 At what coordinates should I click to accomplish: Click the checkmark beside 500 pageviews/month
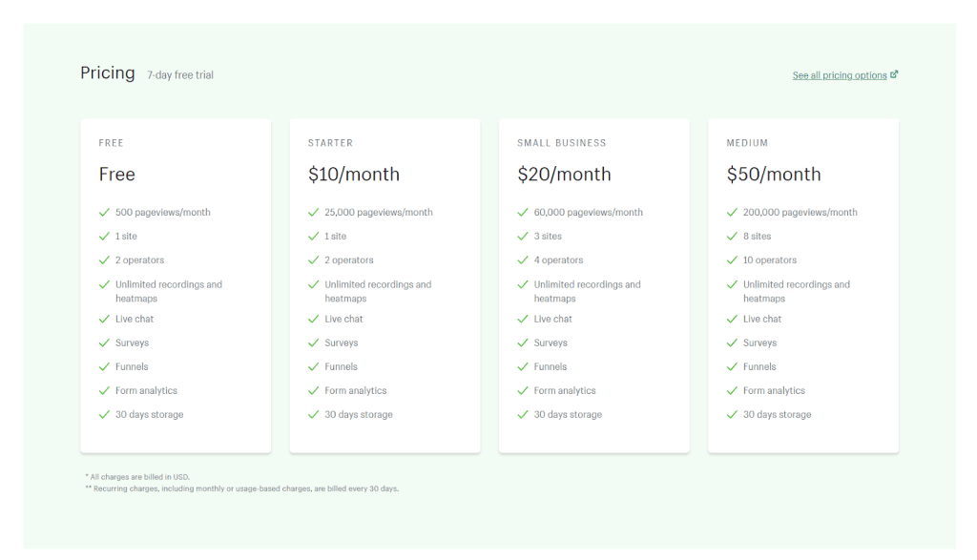[x=104, y=213]
